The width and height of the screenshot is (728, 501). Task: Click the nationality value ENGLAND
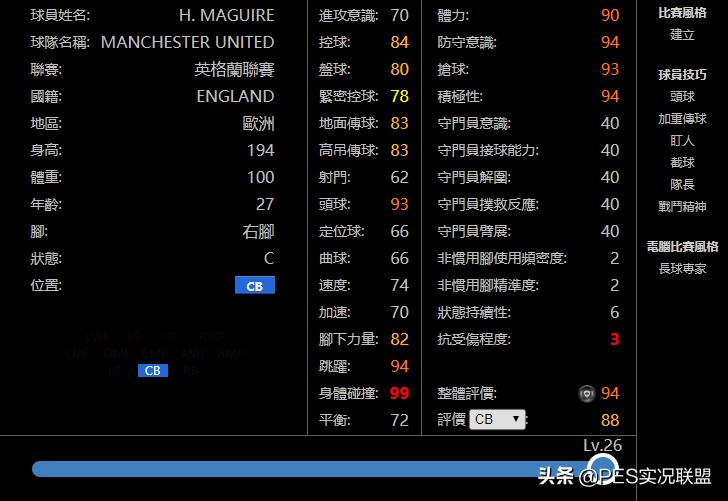pos(235,96)
